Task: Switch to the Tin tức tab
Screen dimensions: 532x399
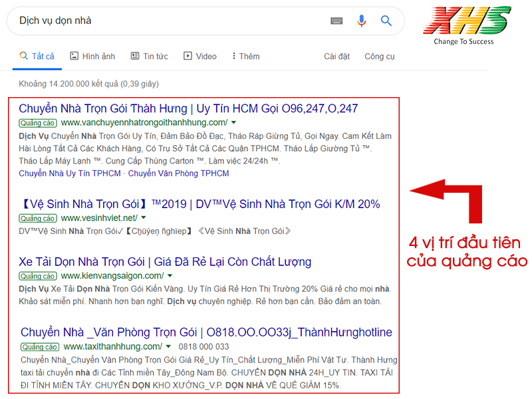Action: click(156, 57)
